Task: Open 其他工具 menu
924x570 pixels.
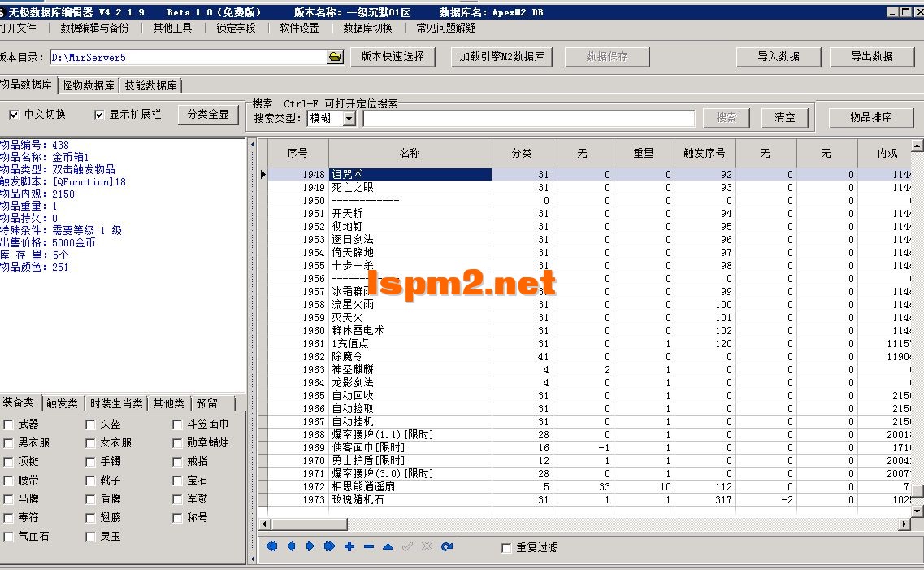Action: pos(172,28)
